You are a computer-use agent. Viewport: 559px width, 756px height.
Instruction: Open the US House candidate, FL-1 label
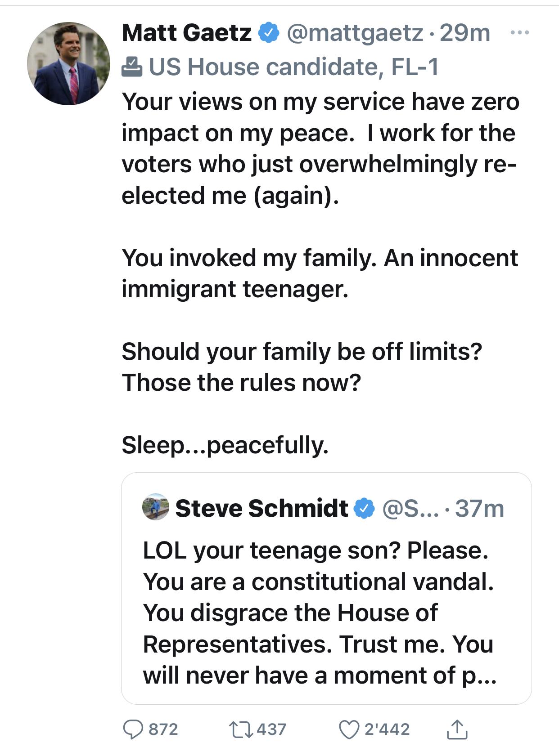(x=293, y=67)
